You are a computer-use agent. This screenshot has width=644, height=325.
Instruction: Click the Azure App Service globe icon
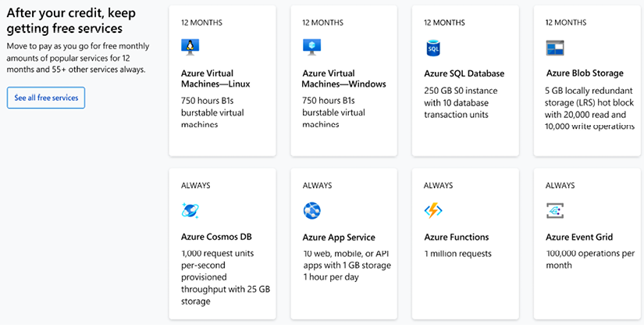(311, 211)
